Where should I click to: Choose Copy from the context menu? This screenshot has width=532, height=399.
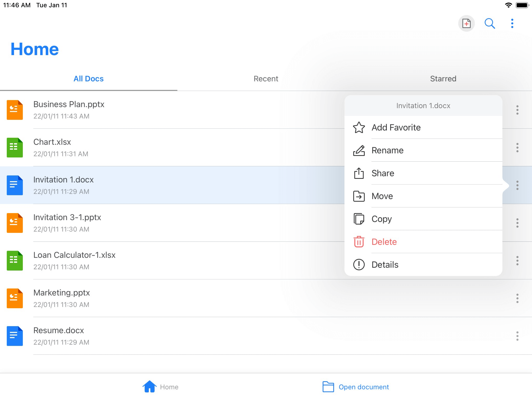(x=381, y=219)
